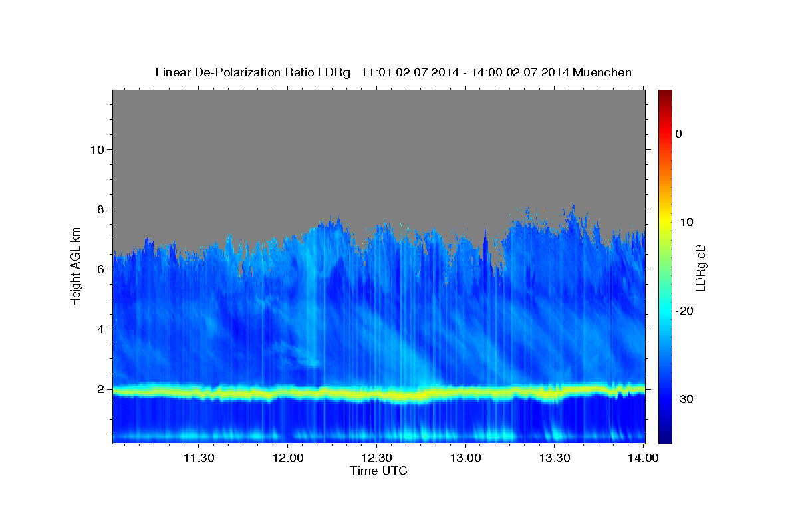The height and width of the screenshot is (532, 798).
Task: Click the 13:00 time tick label
Action: [x=465, y=458]
